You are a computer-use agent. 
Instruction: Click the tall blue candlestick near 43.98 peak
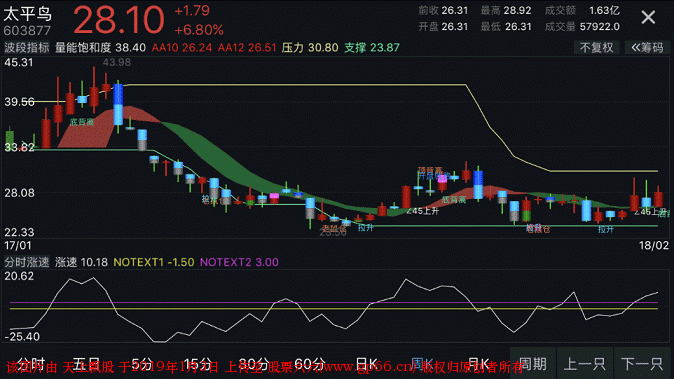point(118,104)
